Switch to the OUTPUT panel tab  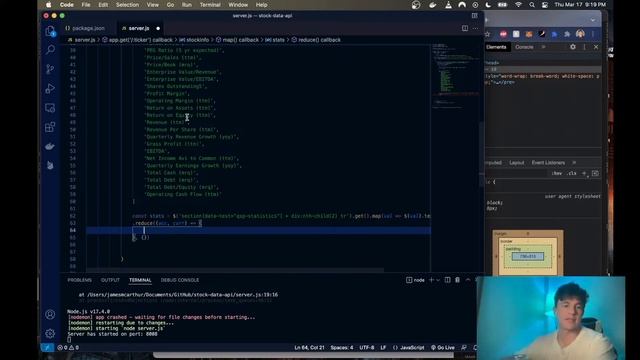[110, 280]
